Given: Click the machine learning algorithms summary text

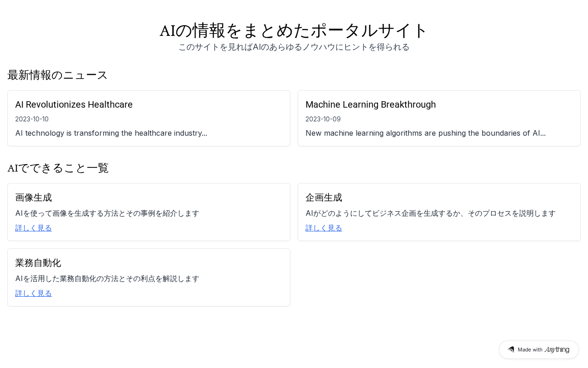Looking at the screenshot, I should 425,133.
